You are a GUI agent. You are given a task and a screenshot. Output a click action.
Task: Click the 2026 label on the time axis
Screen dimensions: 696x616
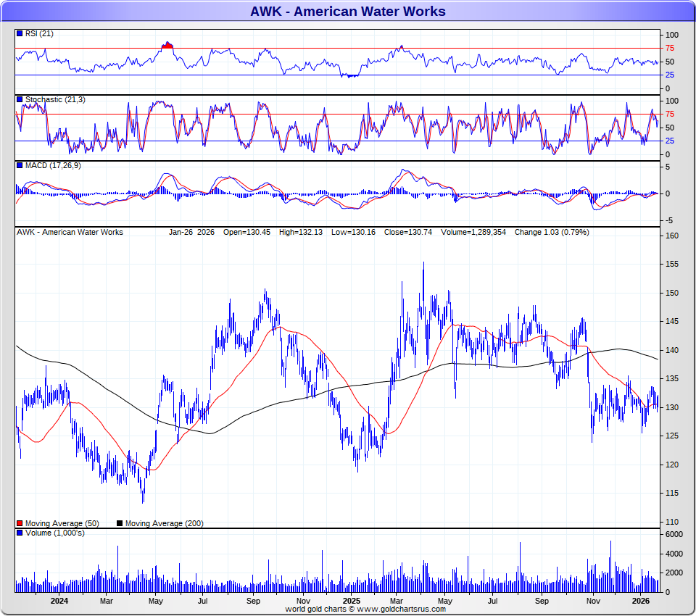click(x=640, y=601)
